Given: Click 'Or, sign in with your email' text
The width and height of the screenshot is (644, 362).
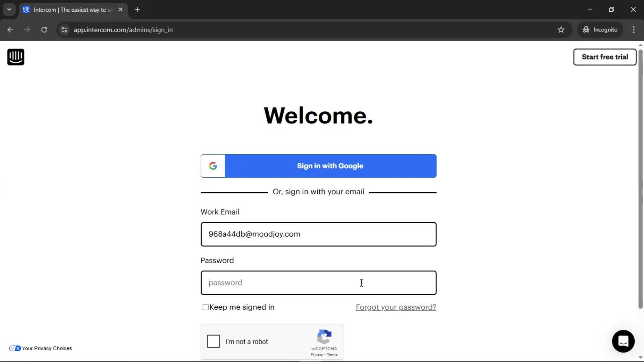Looking at the screenshot, I should (318, 192).
